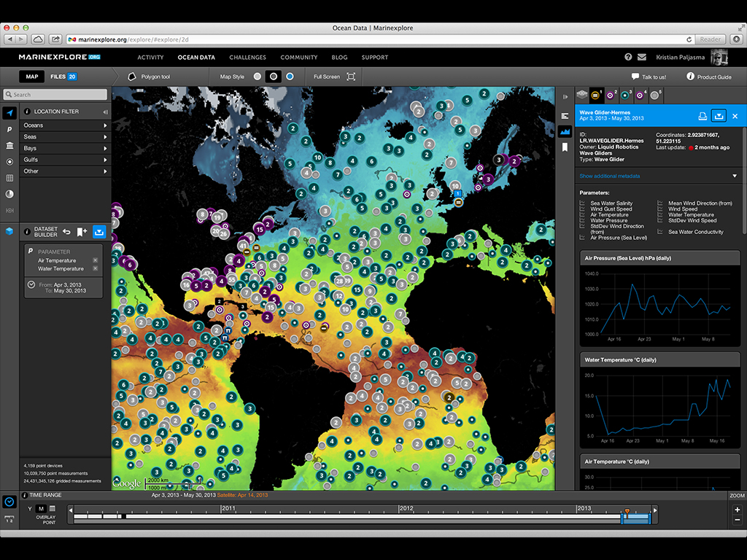Image resolution: width=747 pixels, height=560 pixels.
Task: Expand the Oceans location filter
Action: click(65, 125)
